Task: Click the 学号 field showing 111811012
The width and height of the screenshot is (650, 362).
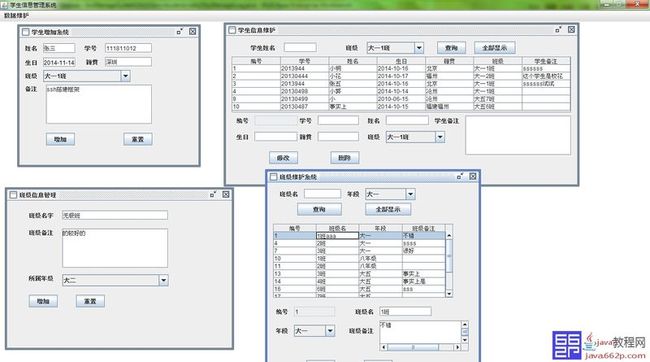Action: coord(129,48)
